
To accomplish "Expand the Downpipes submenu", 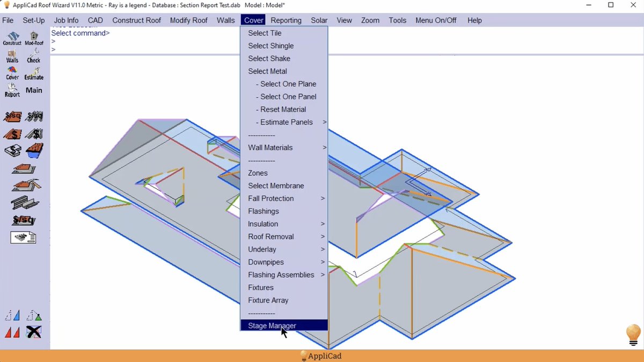I will point(284,262).
